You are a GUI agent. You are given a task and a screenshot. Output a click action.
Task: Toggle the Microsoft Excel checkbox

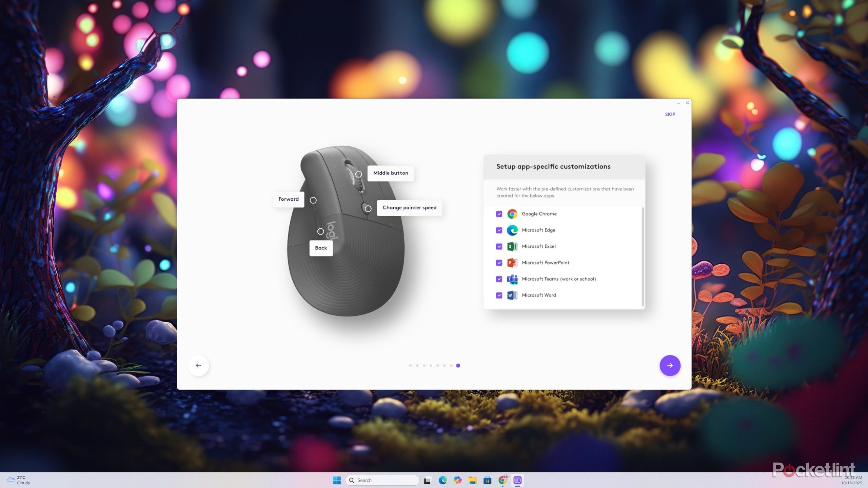[499, 246]
